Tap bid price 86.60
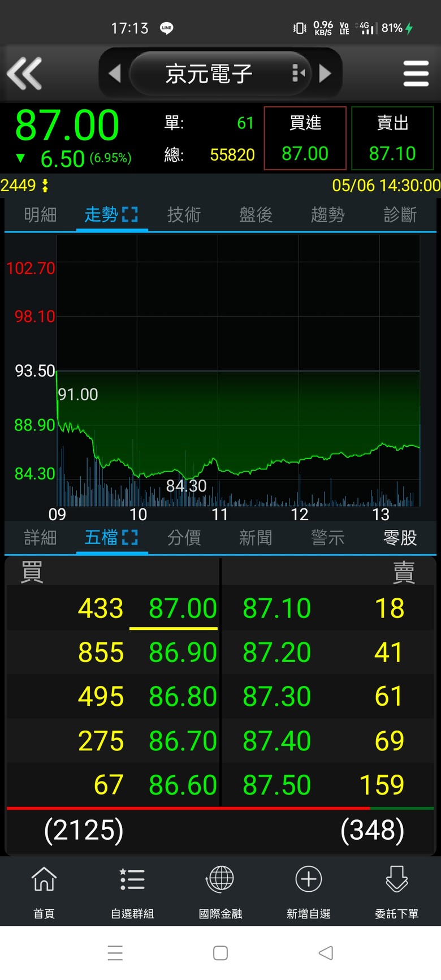The height and width of the screenshot is (980, 441). (183, 785)
